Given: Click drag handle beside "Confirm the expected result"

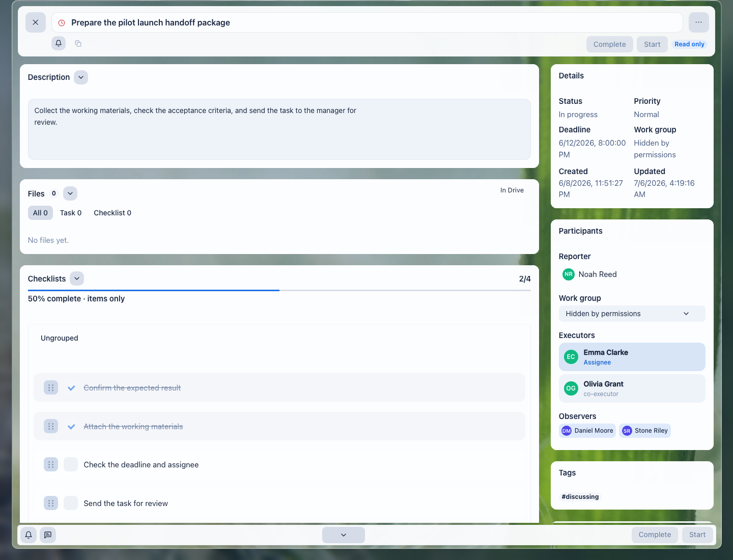Looking at the screenshot, I should point(51,387).
